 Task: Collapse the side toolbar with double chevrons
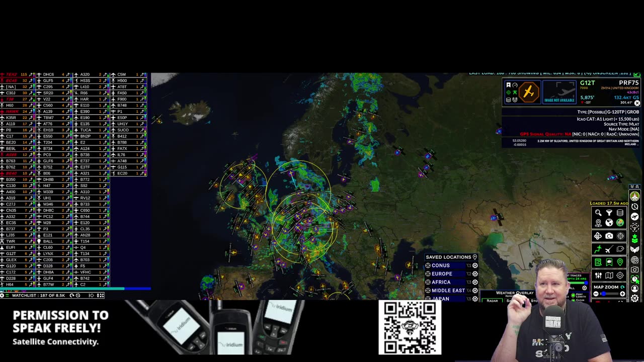point(634,187)
